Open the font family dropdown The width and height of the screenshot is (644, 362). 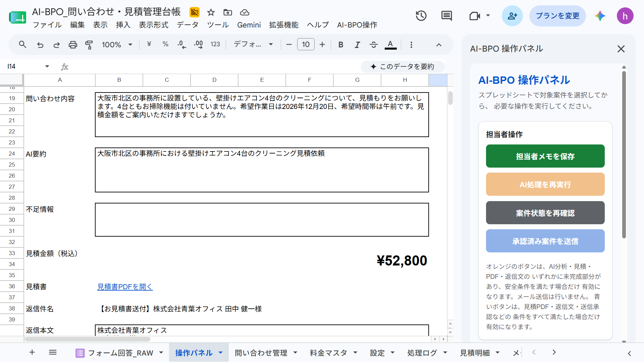pyautogui.click(x=253, y=44)
